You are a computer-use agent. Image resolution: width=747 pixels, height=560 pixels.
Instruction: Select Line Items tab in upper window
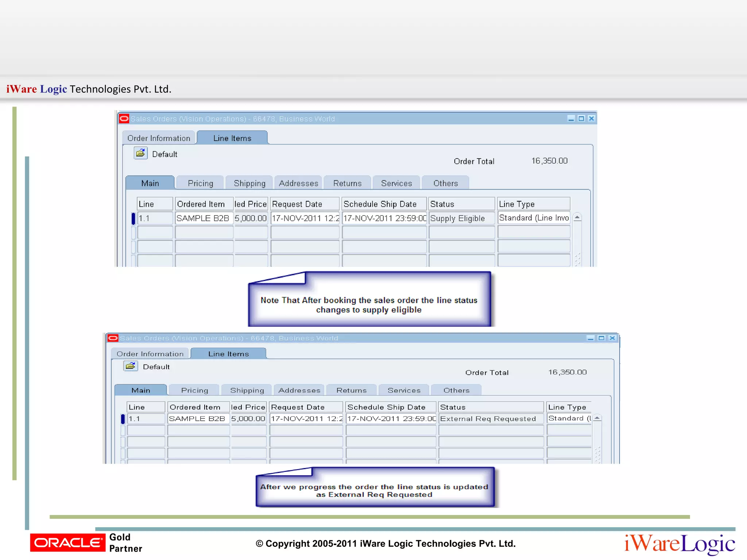[x=232, y=138]
